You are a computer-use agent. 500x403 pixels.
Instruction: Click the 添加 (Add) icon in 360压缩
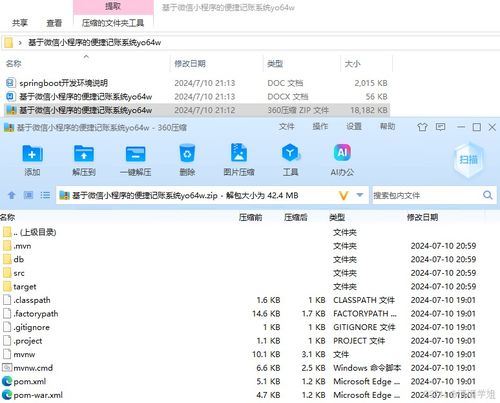(32, 154)
